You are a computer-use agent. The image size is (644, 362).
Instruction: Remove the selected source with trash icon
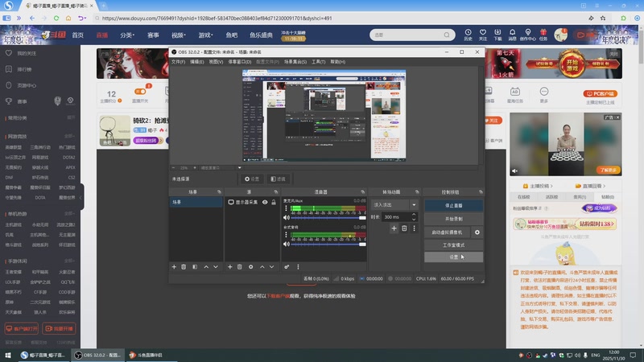pos(240,267)
